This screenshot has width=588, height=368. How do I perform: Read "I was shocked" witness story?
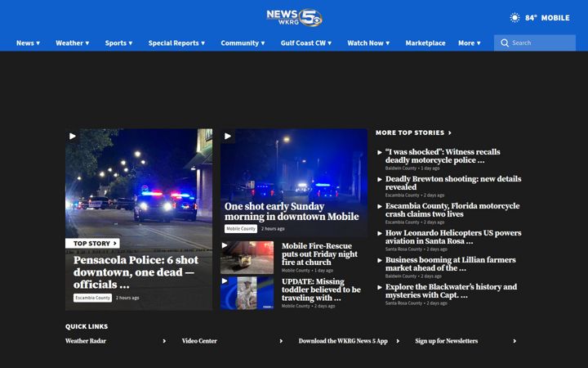pyautogui.click(x=443, y=156)
